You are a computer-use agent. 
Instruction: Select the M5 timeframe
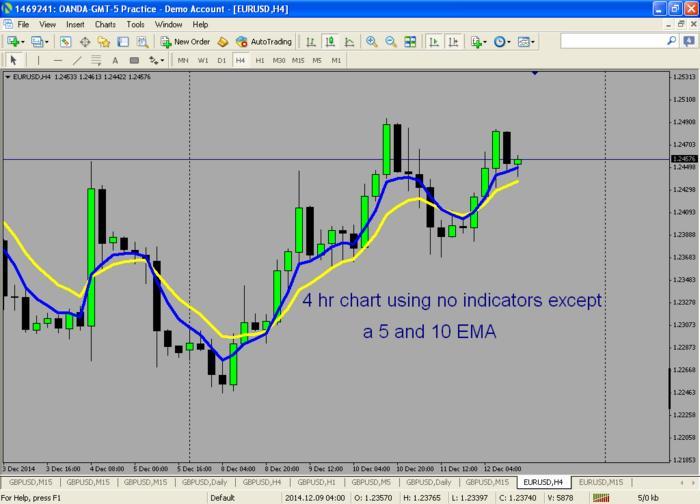[x=317, y=60]
